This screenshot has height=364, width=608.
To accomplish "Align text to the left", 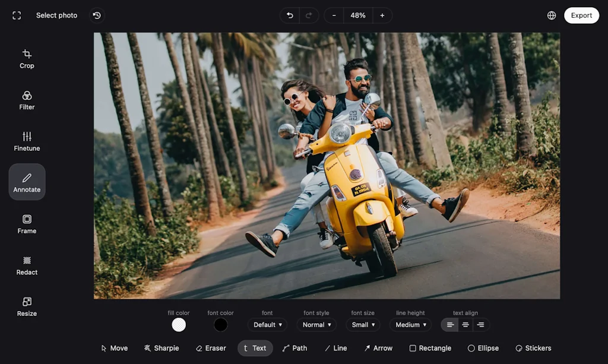I will pos(450,325).
